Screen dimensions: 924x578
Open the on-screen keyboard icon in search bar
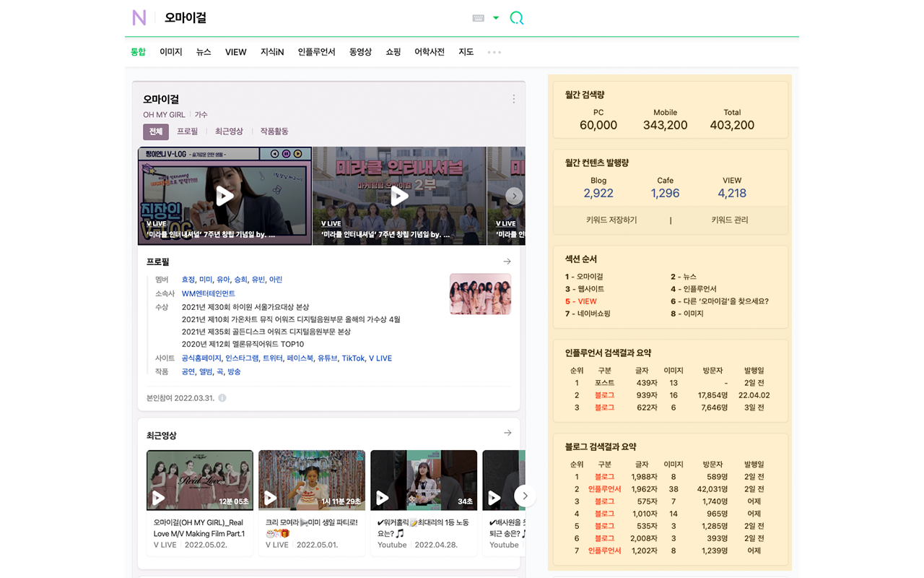(478, 17)
